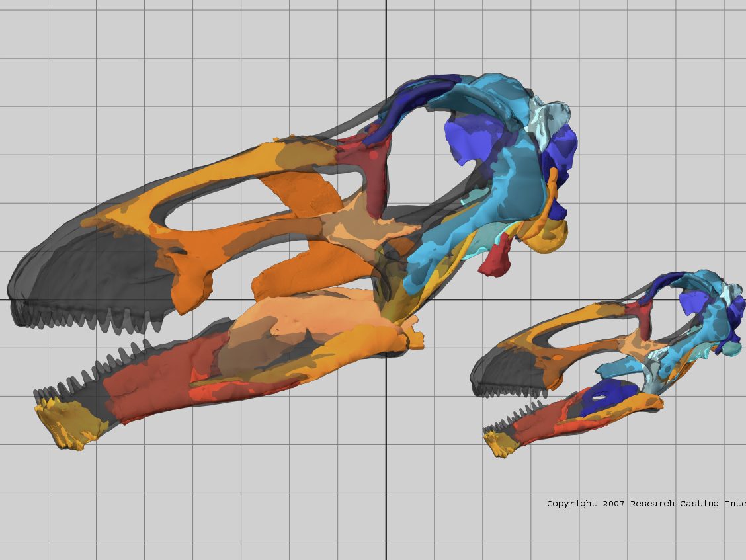Click the bright purple patch on the large skull
This screenshot has width=746, height=560.
pos(468,140)
